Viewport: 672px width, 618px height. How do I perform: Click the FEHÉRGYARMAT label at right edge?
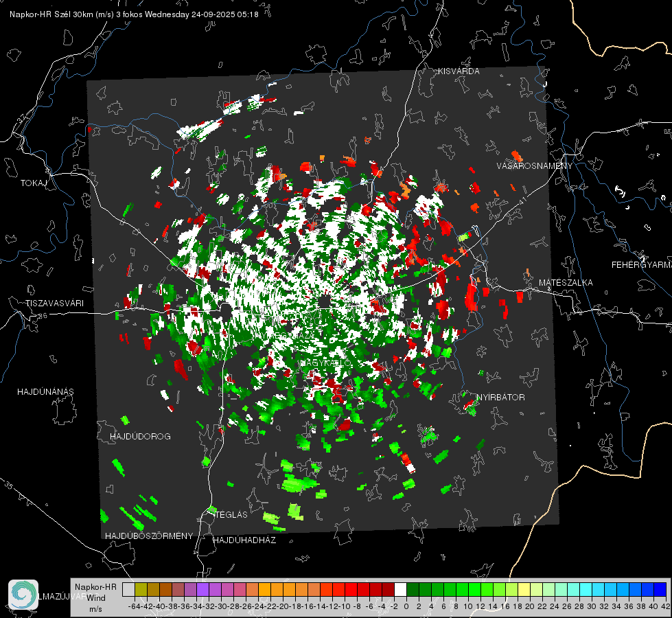[x=642, y=265]
